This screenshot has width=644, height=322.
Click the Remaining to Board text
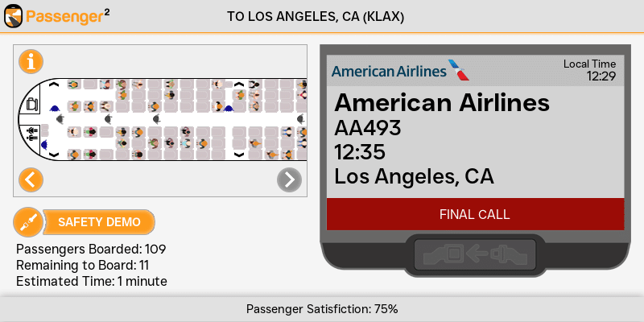tap(82, 265)
